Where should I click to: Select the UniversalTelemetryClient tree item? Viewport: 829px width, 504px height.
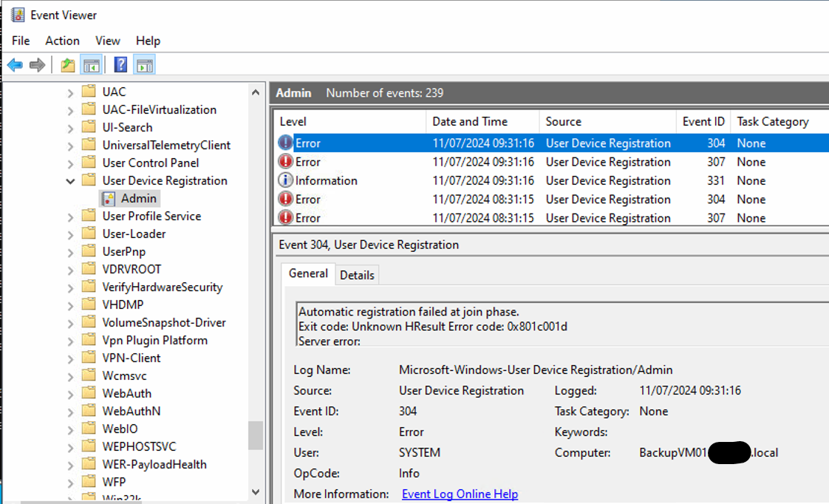pyautogui.click(x=166, y=145)
